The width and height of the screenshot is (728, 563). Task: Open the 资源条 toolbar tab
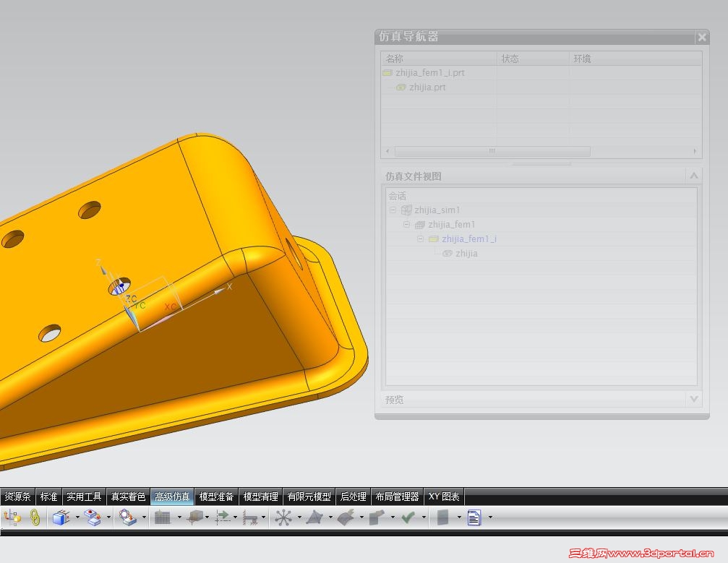pos(17,497)
